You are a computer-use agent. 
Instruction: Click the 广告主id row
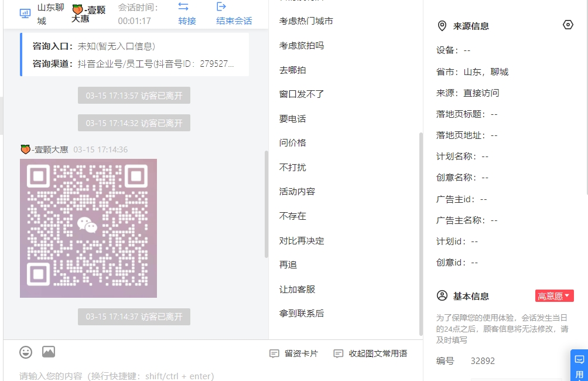(x=461, y=199)
